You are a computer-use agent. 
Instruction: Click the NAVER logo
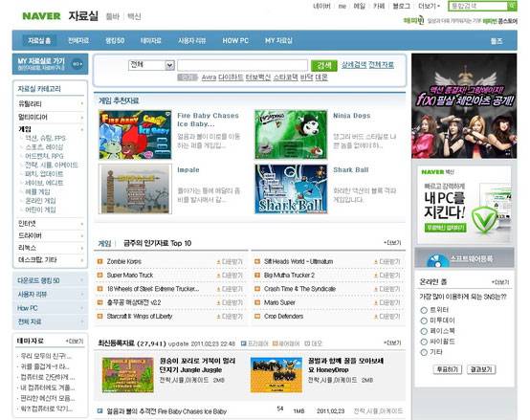pyautogui.click(x=41, y=16)
